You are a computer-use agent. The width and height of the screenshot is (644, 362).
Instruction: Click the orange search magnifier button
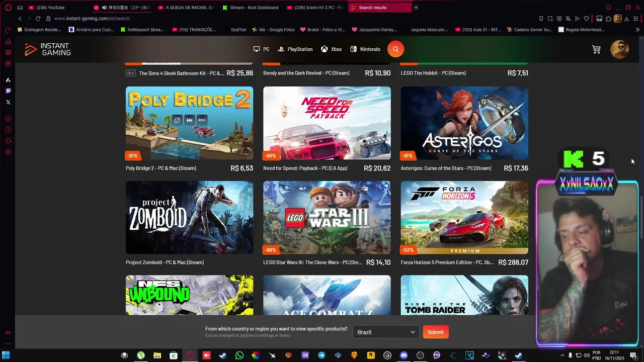click(x=395, y=49)
